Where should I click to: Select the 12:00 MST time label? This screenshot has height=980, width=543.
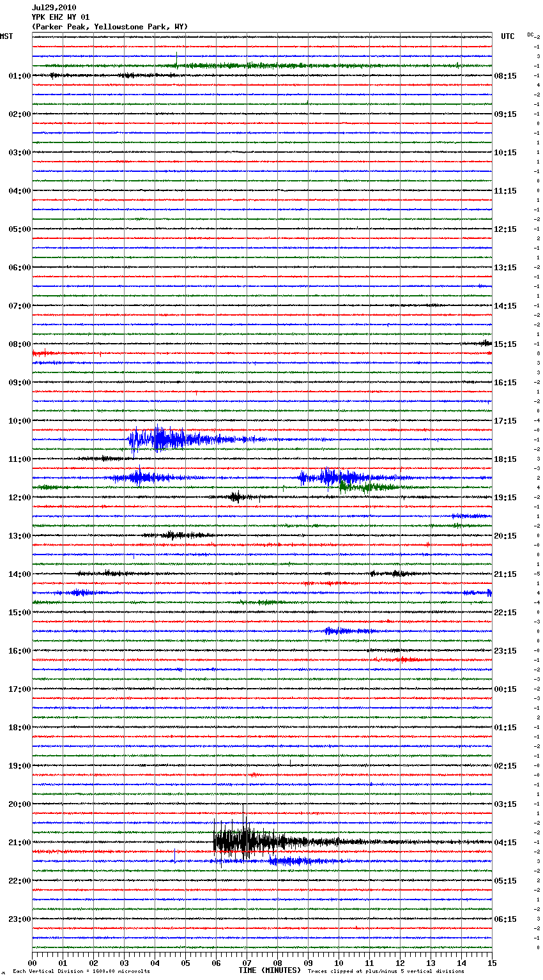pos(20,498)
